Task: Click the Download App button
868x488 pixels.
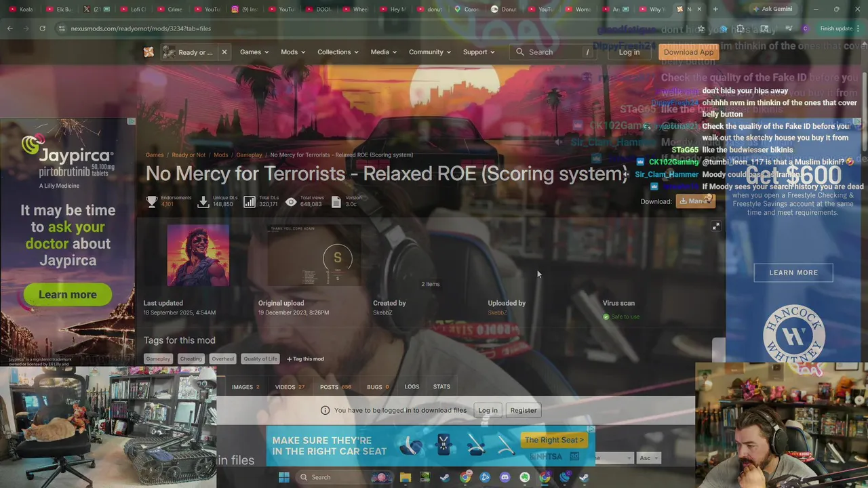Action: [688, 52]
